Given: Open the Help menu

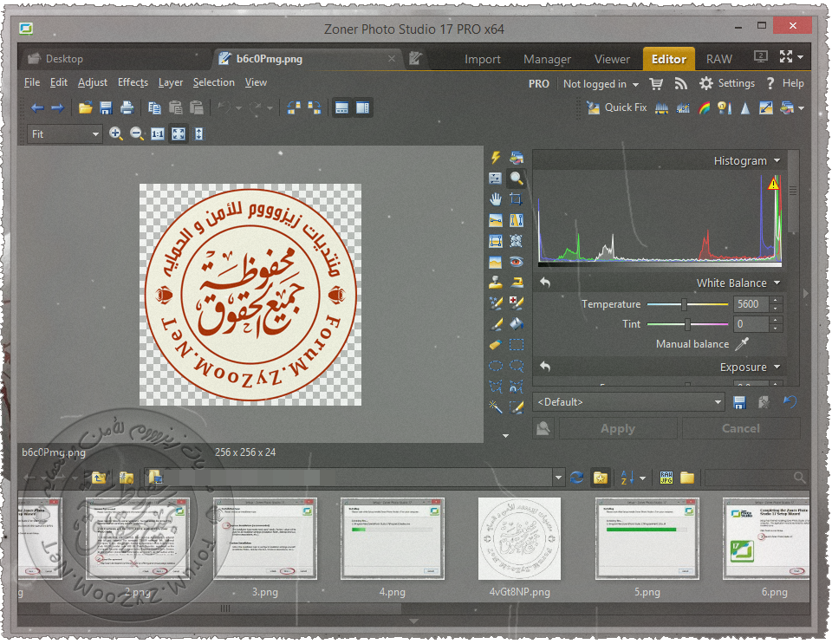Looking at the screenshot, I should click(x=785, y=83).
